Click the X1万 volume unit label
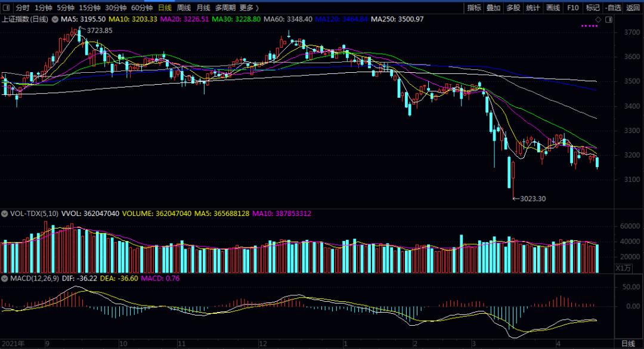 point(623,268)
